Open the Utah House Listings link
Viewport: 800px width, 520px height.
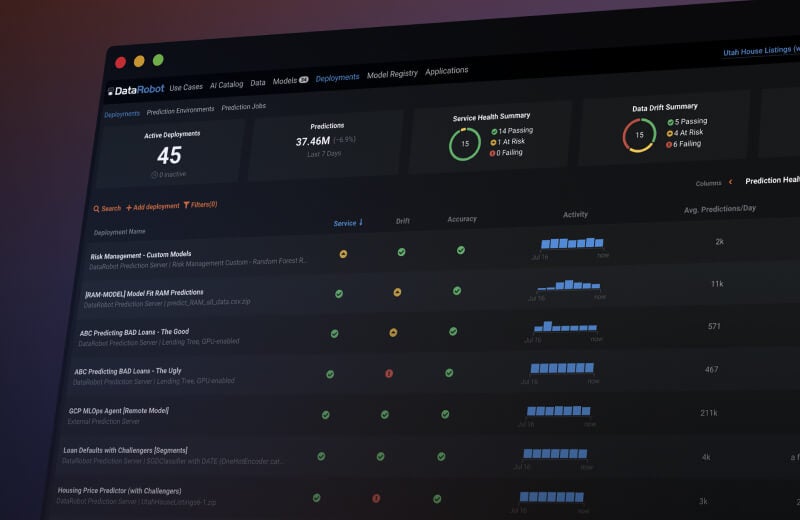tap(761, 51)
